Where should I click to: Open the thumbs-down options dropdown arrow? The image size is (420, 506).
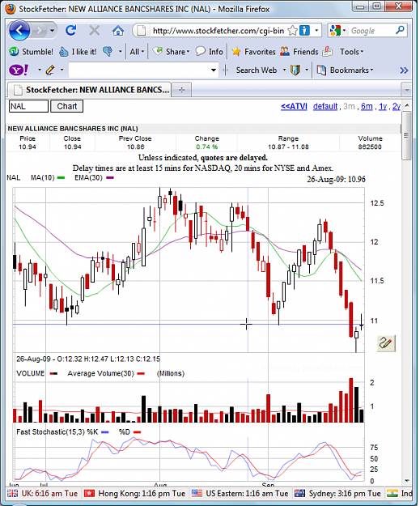120,52
